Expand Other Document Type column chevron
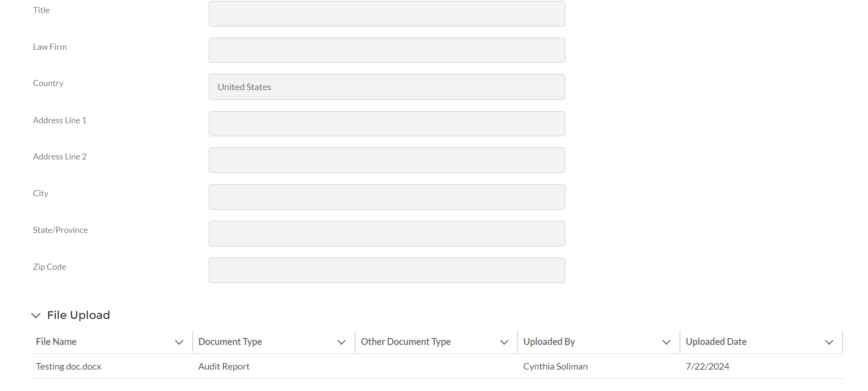The height and width of the screenshot is (391, 868). click(x=504, y=342)
